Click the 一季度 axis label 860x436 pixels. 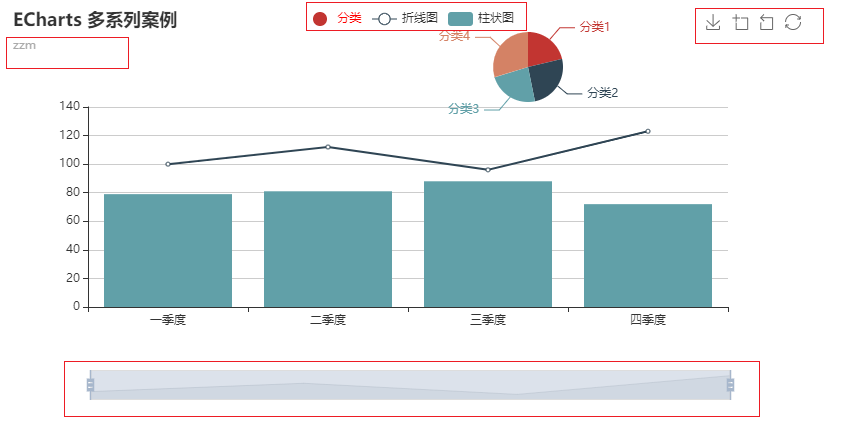[168, 320]
